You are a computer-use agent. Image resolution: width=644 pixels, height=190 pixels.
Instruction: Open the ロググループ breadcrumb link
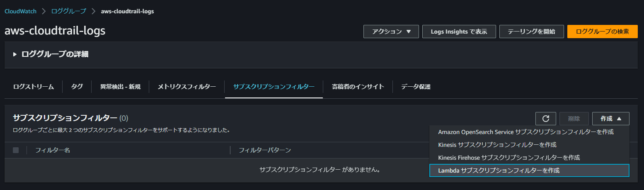tap(68, 11)
